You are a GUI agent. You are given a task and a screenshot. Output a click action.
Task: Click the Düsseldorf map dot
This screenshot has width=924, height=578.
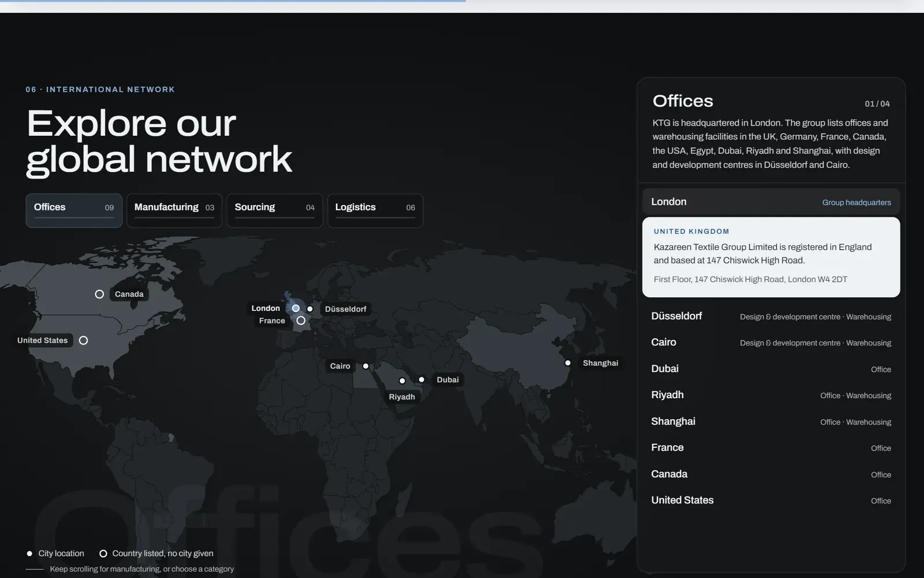(x=310, y=309)
